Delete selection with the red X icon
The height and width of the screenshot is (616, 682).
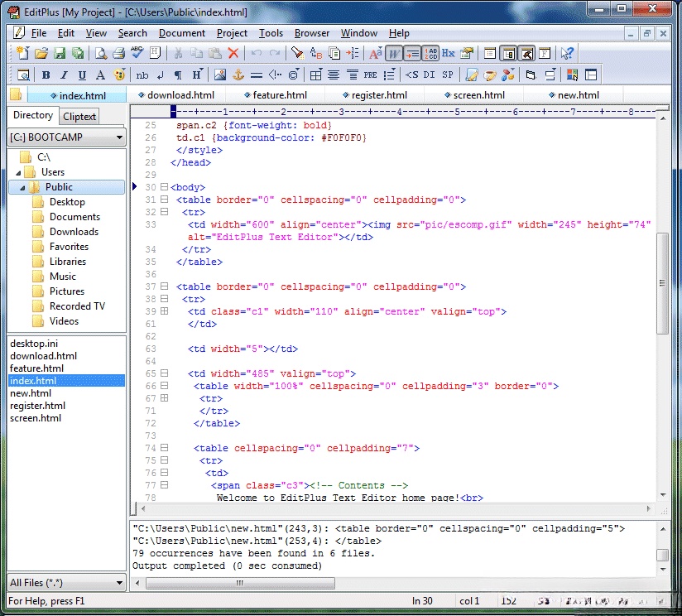(x=233, y=53)
